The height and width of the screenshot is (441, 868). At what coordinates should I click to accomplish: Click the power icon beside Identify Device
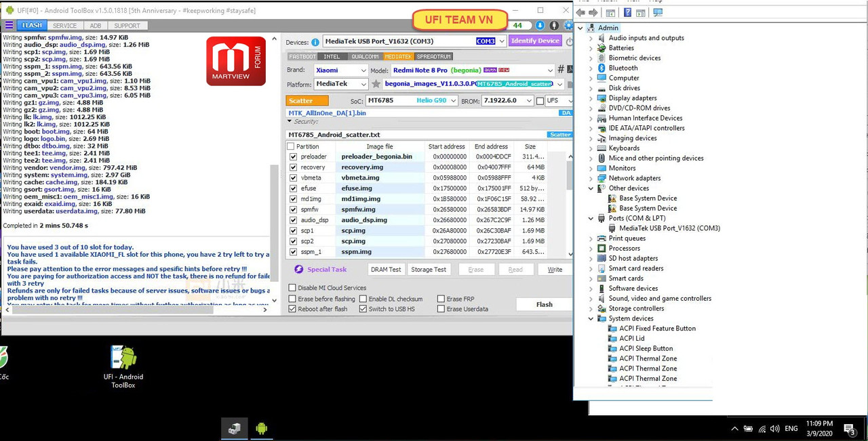coord(569,41)
